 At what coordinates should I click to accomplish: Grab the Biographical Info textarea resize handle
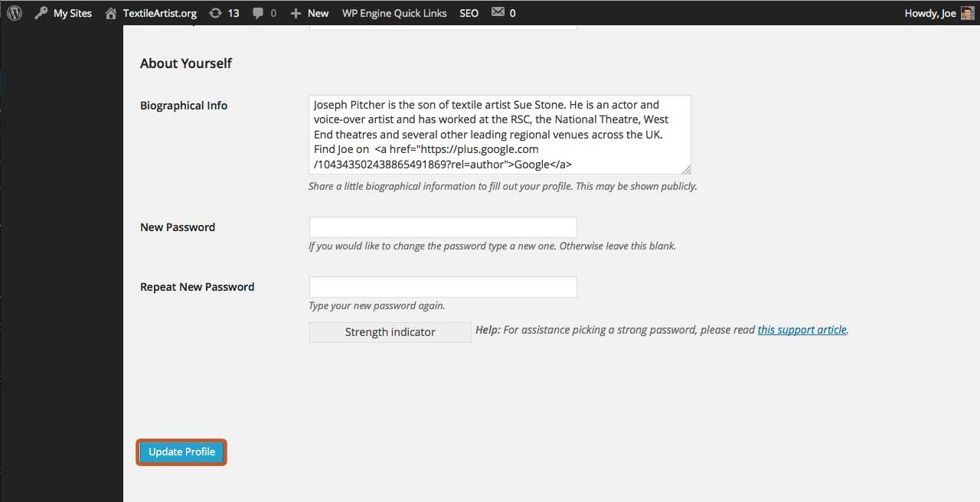point(686,169)
